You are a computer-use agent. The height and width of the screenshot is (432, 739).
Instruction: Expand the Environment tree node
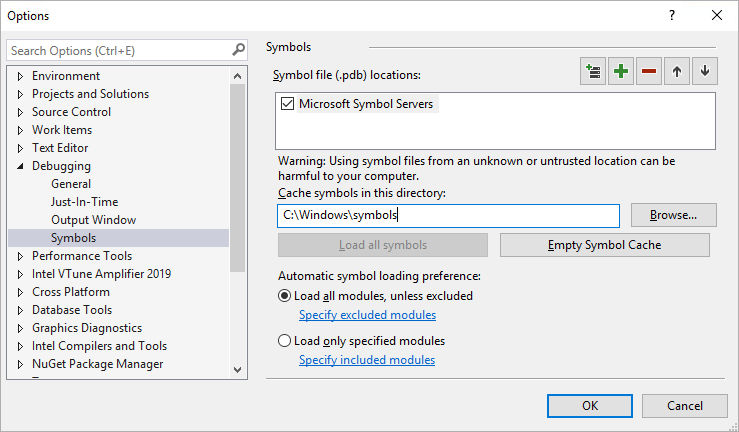pos(20,76)
